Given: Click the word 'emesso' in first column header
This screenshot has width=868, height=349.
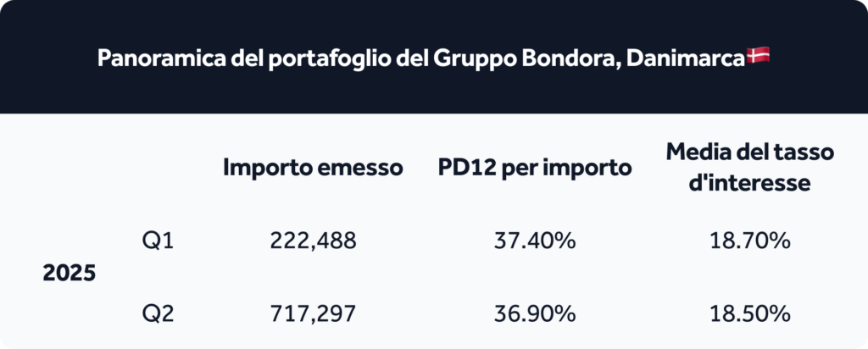Looking at the screenshot, I should tap(359, 168).
